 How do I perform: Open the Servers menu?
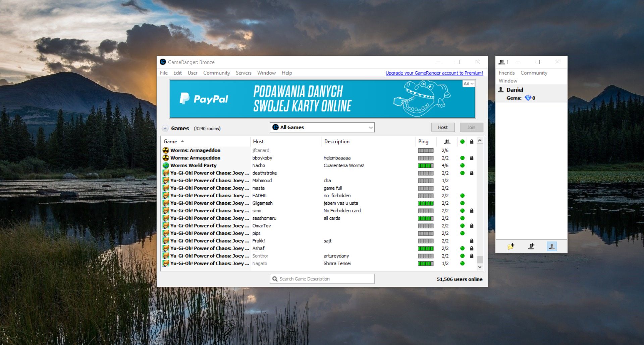243,73
